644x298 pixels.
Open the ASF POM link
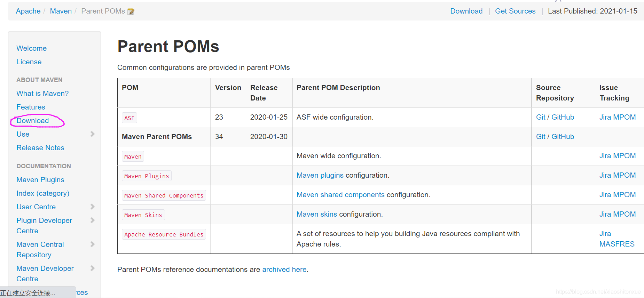[129, 118]
